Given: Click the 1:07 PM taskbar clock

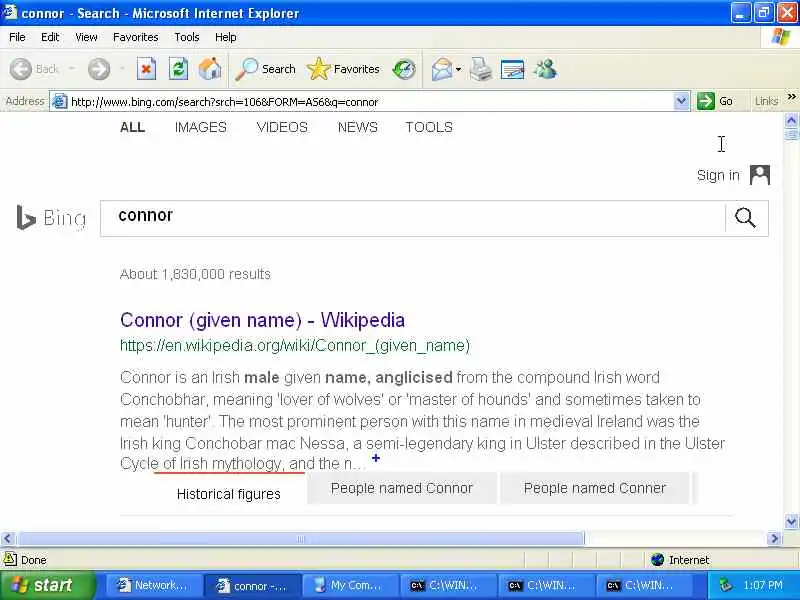Looking at the screenshot, I should tap(763, 585).
